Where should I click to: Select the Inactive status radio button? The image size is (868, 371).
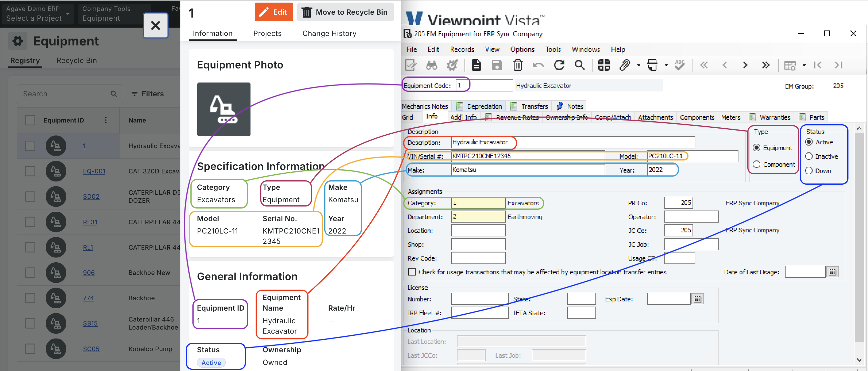(809, 156)
